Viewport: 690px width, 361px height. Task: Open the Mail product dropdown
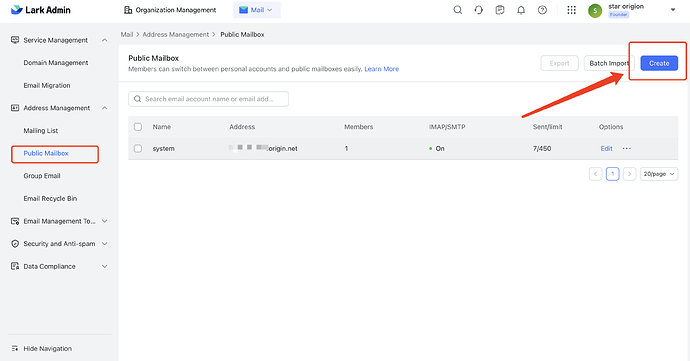pos(257,10)
